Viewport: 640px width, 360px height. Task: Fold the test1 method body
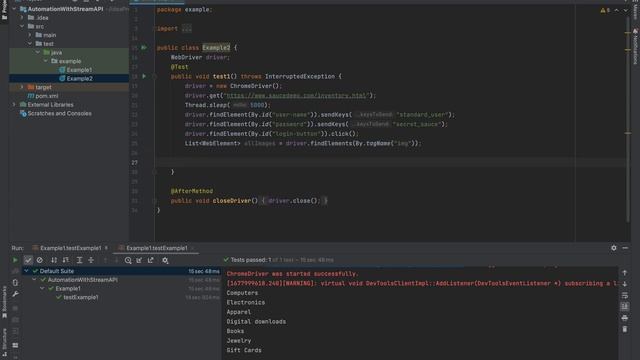point(155,76)
